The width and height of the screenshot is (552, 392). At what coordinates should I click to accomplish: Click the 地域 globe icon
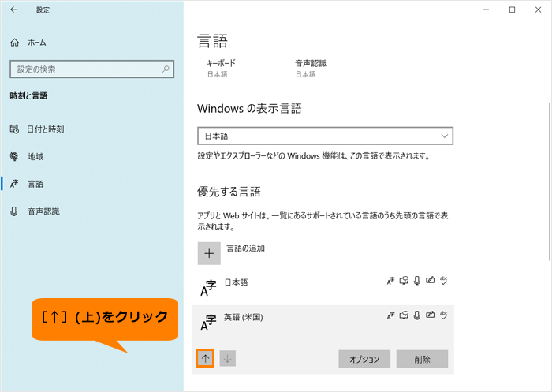pos(14,156)
